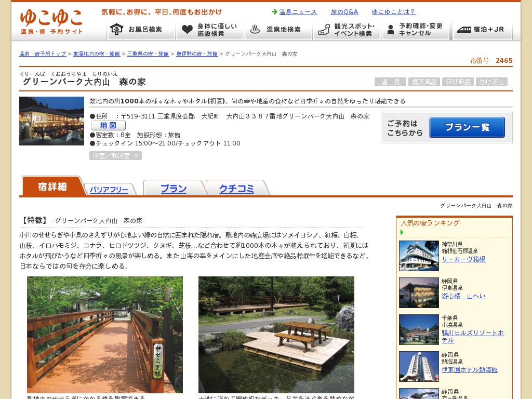
Task: Open the 鴨川ヒルズリゾートホテル ranking link
Action: [473, 337]
